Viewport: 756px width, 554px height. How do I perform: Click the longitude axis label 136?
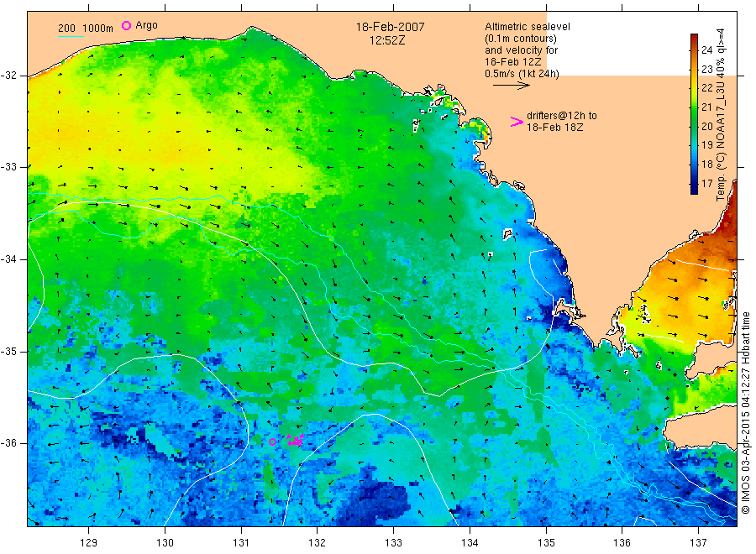click(x=622, y=543)
